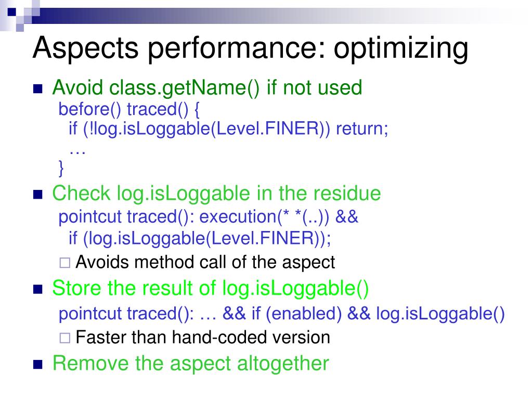Click the closing brace of the before() block
Image resolution: width=532 pixels, height=399 pixels.
[61, 168]
